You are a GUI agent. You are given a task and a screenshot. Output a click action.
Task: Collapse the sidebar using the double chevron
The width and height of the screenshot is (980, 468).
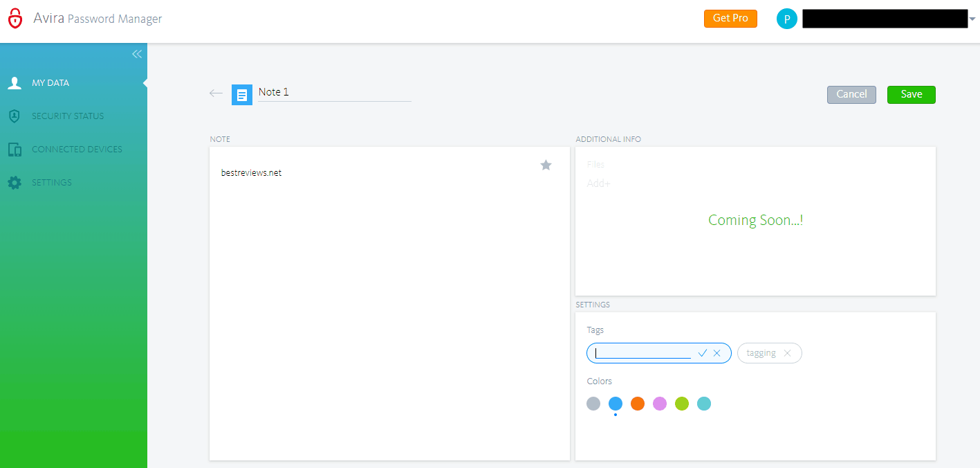point(136,54)
